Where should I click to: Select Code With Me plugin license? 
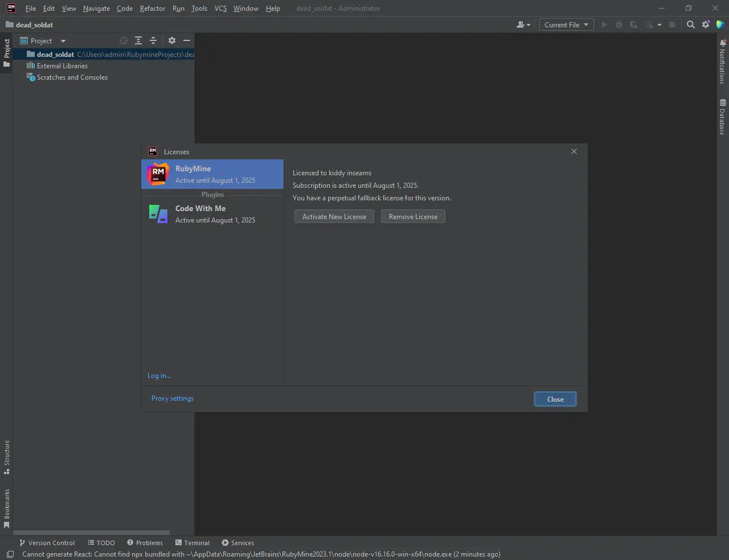click(x=212, y=214)
